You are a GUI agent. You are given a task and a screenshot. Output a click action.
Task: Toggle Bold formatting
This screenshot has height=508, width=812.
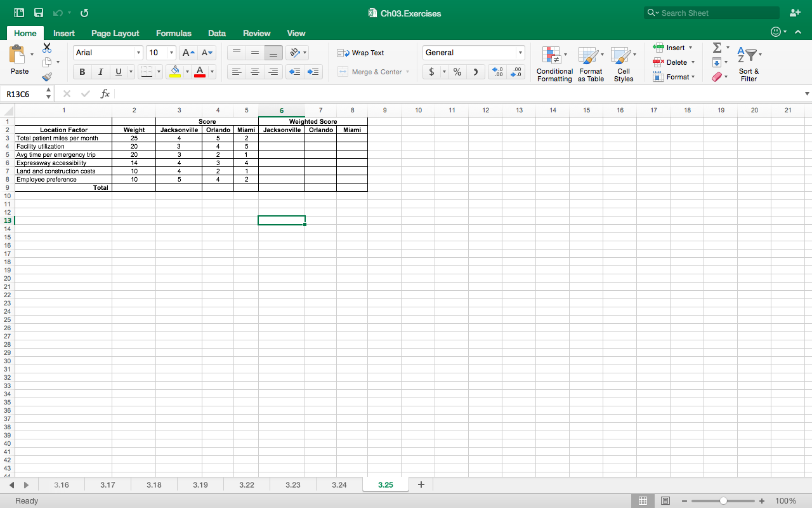(x=82, y=72)
